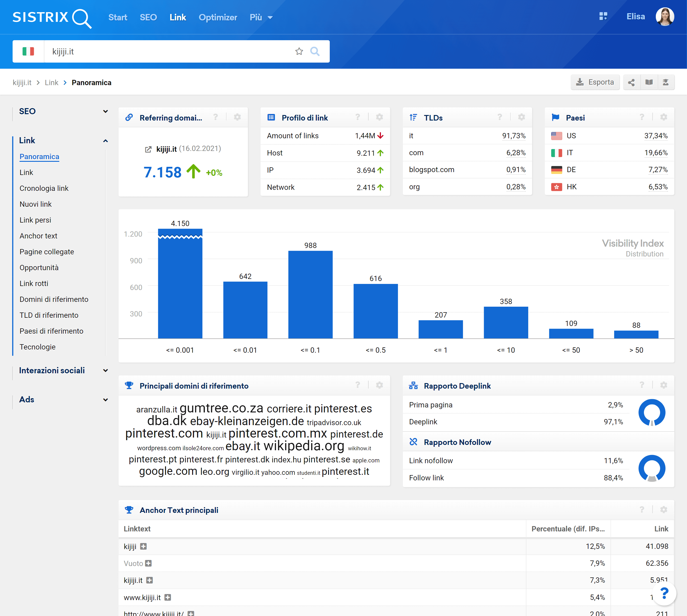
Task: Select the Link top navigation tab
Action: click(178, 17)
